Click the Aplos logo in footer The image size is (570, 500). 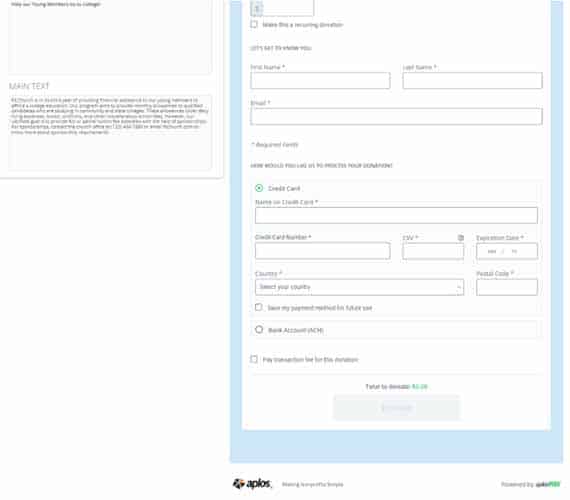252,484
